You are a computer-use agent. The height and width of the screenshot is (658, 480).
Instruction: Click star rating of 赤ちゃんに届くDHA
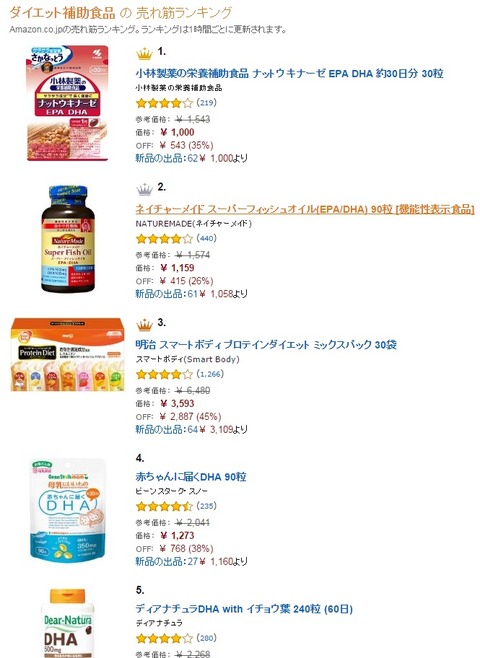164,506
